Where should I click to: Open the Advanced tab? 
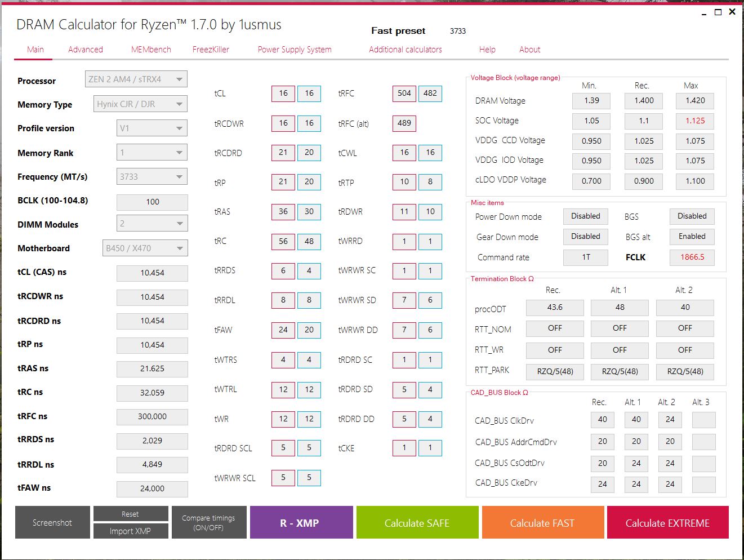(x=86, y=50)
